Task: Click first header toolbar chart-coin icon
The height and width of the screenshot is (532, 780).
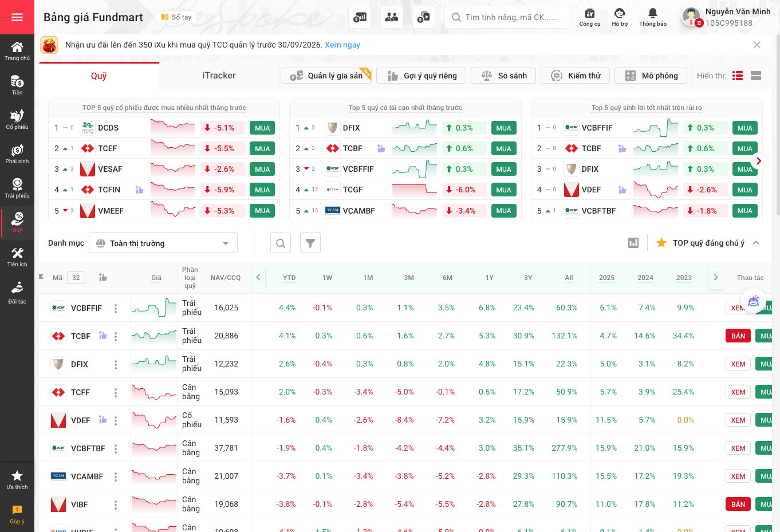Action: (x=360, y=17)
